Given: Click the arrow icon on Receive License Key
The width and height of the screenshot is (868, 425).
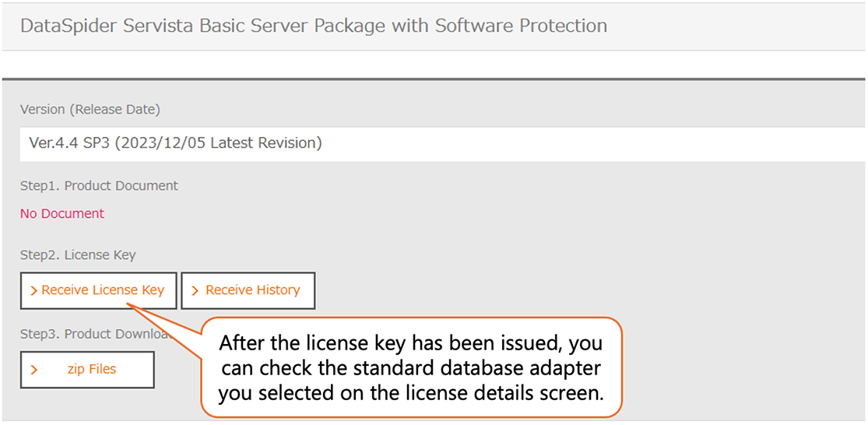Looking at the screenshot, I should pos(33,290).
